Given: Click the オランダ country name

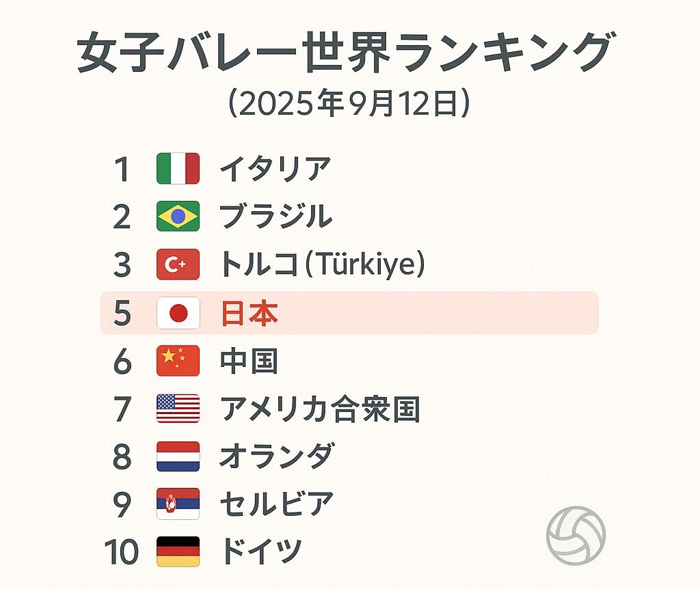Looking at the screenshot, I should point(277,456).
